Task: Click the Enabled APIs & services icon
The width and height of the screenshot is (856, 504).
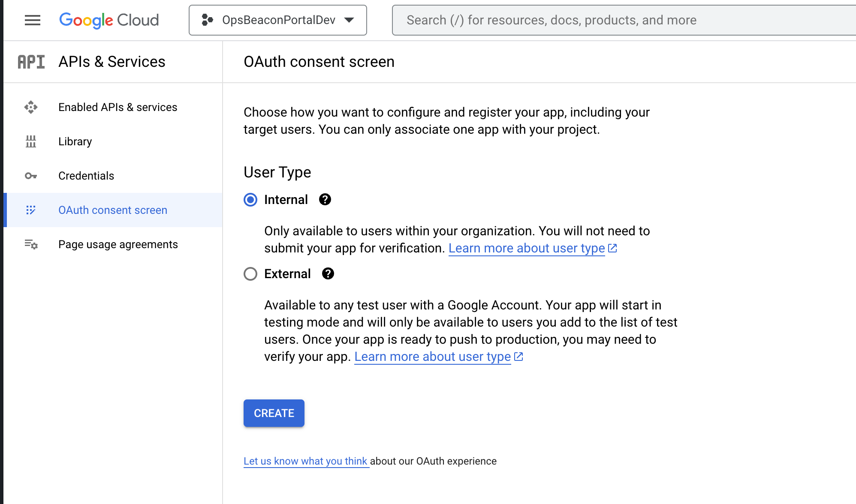Action: tap(31, 107)
